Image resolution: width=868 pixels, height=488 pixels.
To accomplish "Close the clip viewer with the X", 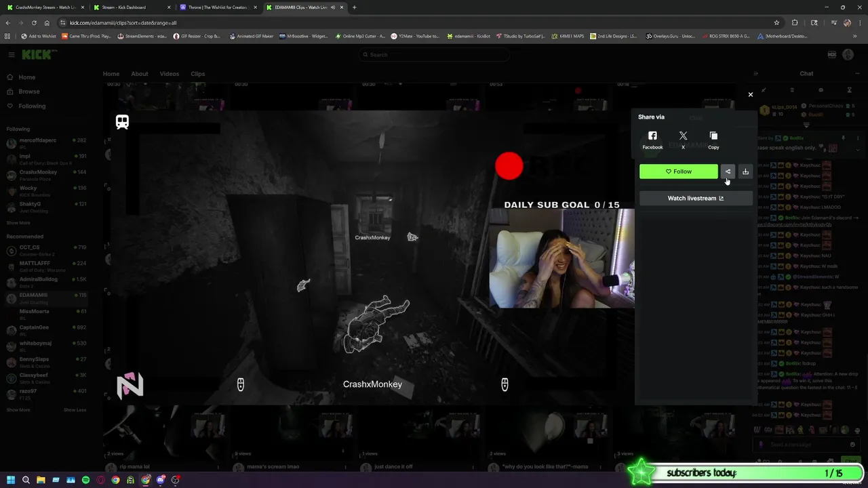I will point(751,95).
